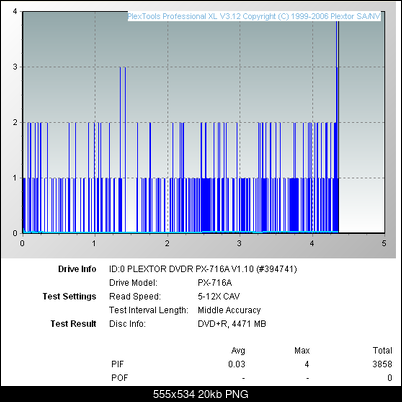Select the PIF total value 3858

[382, 364]
